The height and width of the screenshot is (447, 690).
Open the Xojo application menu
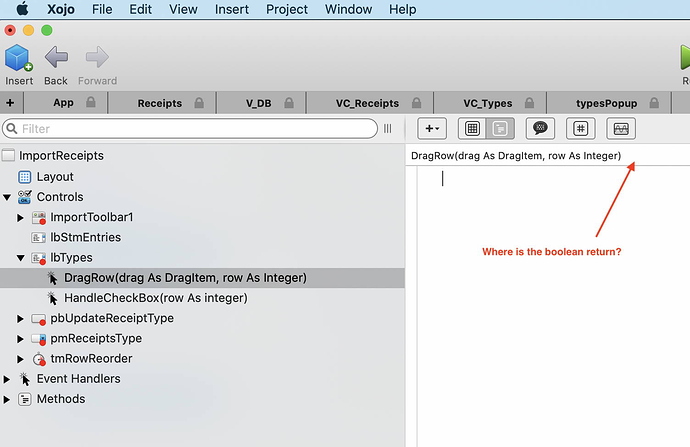point(61,9)
